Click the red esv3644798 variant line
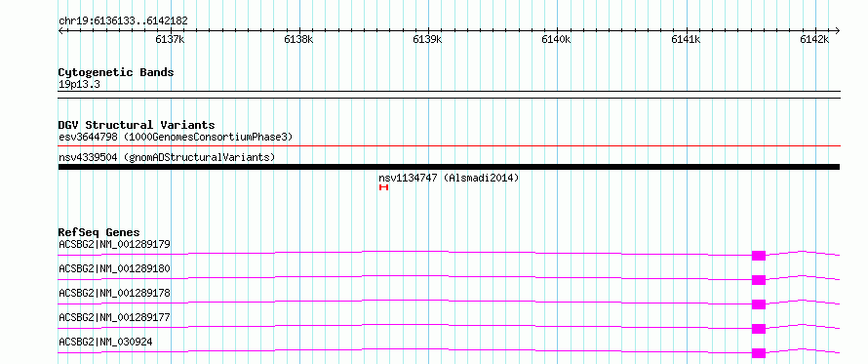The height and width of the screenshot is (364, 868). tap(449, 146)
